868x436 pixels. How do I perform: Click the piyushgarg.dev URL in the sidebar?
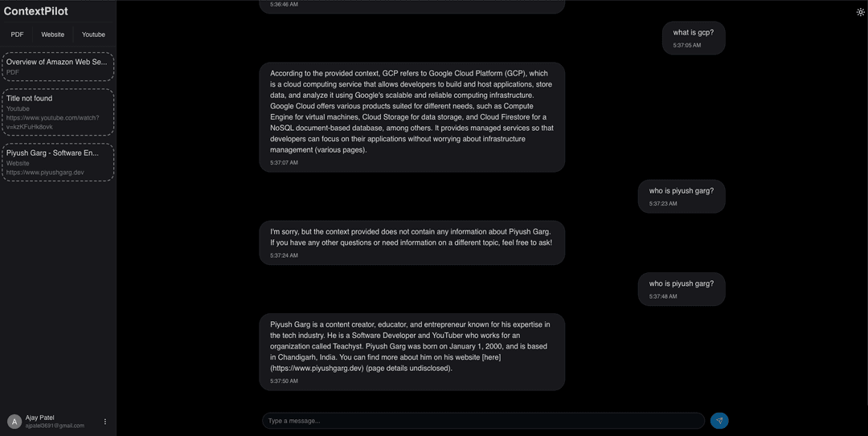point(45,173)
